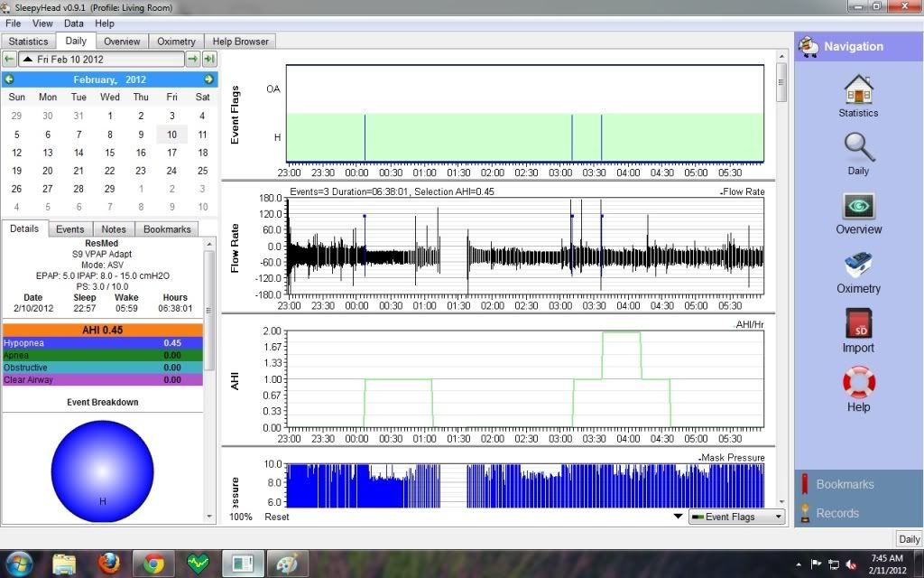Switch to the Help Browser tab
The height and width of the screenshot is (578, 924).
(x=240, y=42)
